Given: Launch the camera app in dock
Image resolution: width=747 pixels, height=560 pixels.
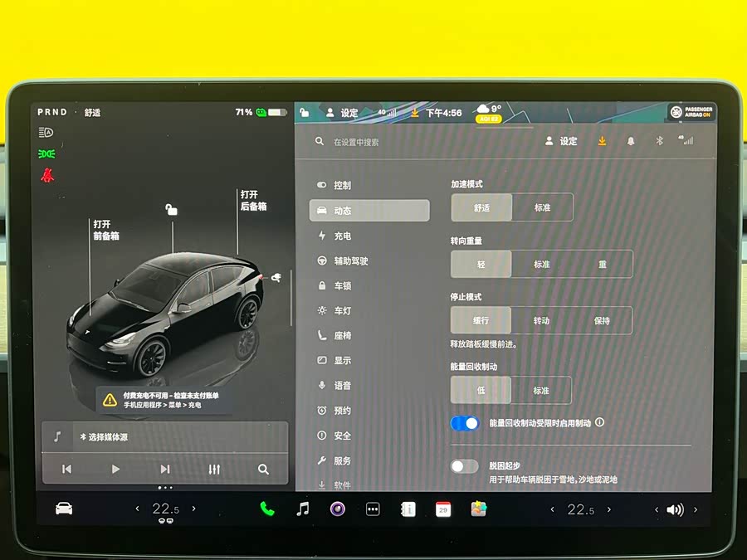Looking at the screenshot, I should point(338,509).
